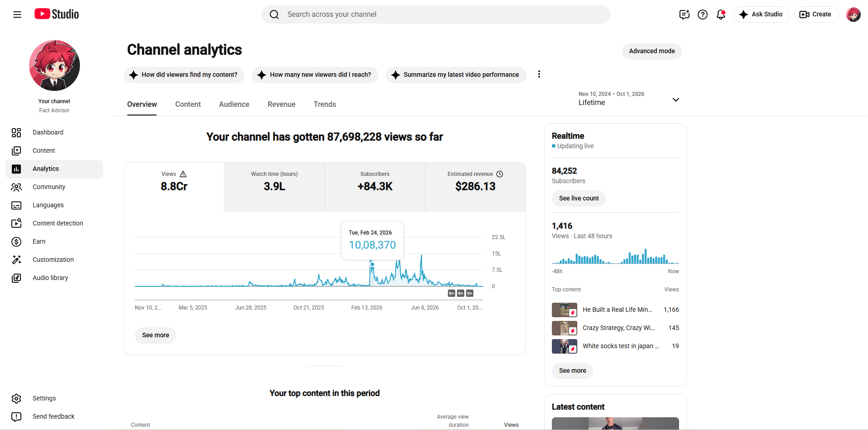Open the feedback comments icon in top bar
The width and height of the screenshot is (868, 430).
click(x=684, y=15)
